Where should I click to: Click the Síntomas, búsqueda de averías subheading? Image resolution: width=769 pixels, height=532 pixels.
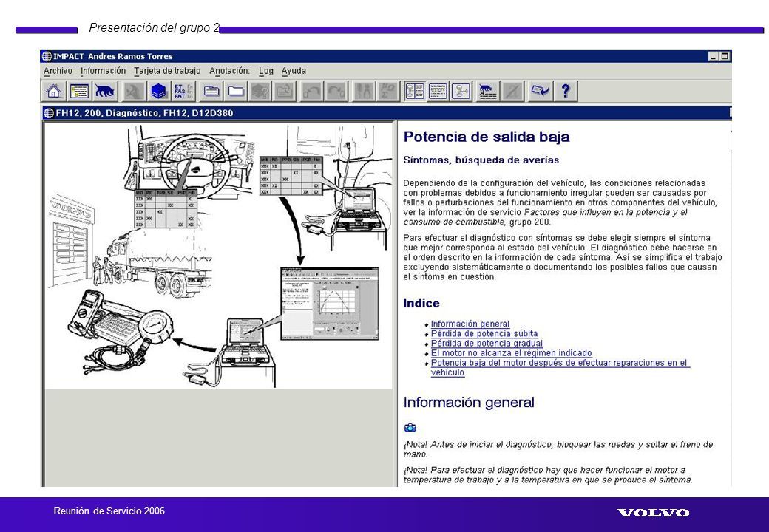click(x=481, y=160)
